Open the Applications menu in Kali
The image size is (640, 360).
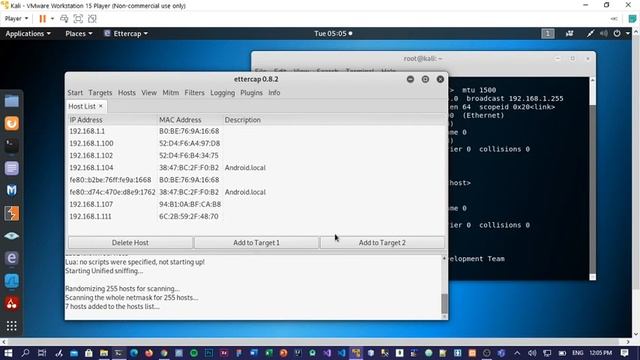28,33
